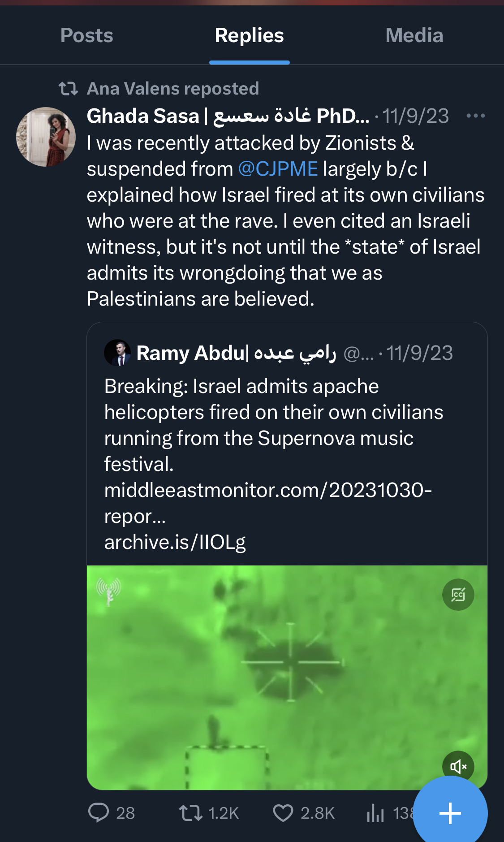Open the archive.is/IIOLg link
The width and height of the screenshot is (504, 842).
coord(175,542)
